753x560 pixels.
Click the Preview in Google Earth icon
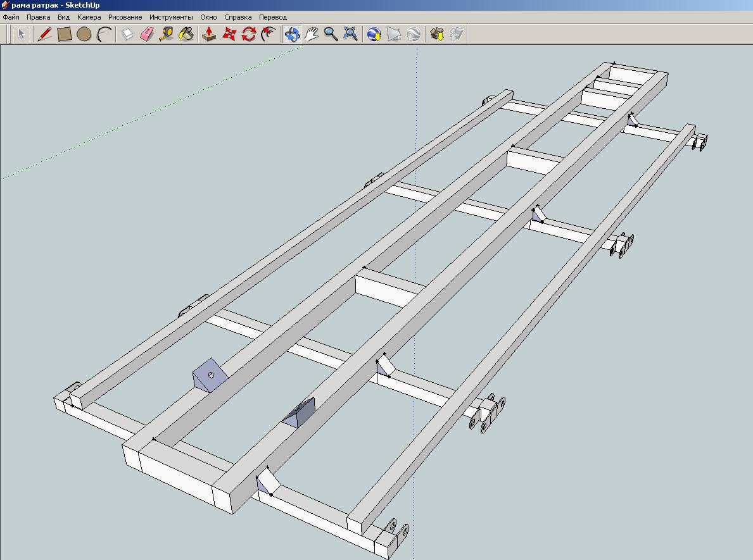[x=414, y=34]
